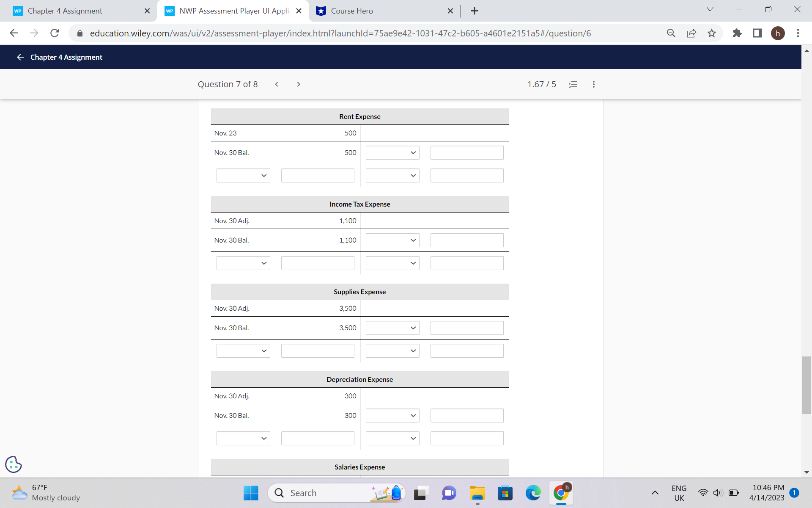The height and width of the screenshot is (508, 812).
Task: Click the next question arrow
Action: coord(299,84)
